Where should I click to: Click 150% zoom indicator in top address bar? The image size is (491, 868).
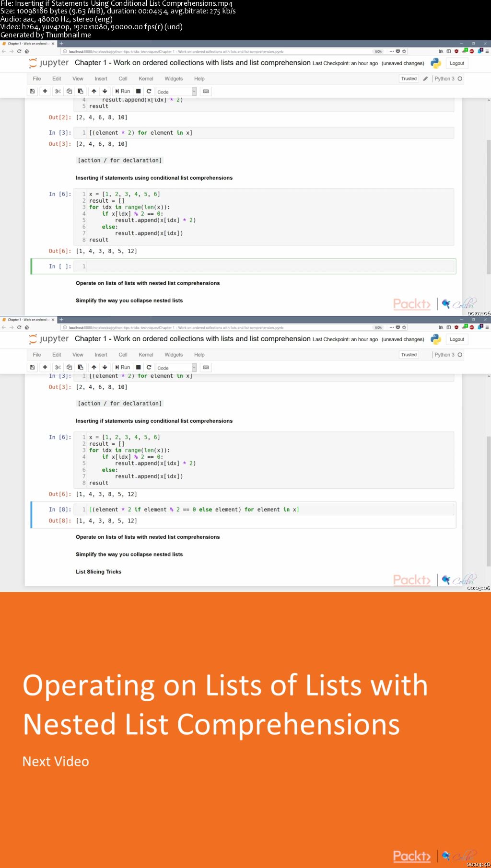pos(378,51)
